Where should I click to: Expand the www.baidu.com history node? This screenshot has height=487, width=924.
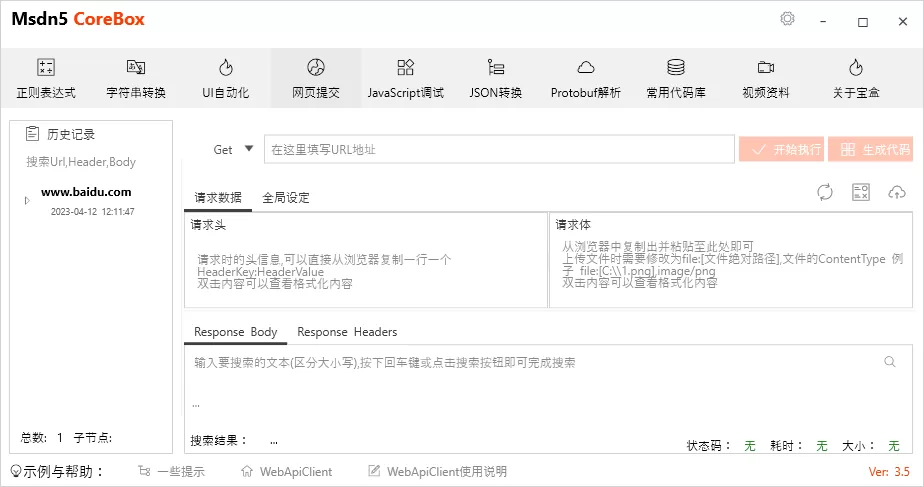(27, 200)
